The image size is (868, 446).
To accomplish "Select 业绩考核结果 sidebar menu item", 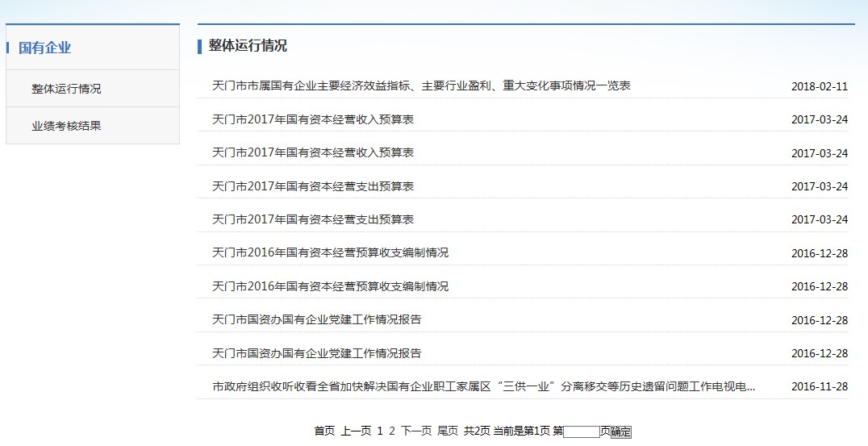I will (66, 126).
